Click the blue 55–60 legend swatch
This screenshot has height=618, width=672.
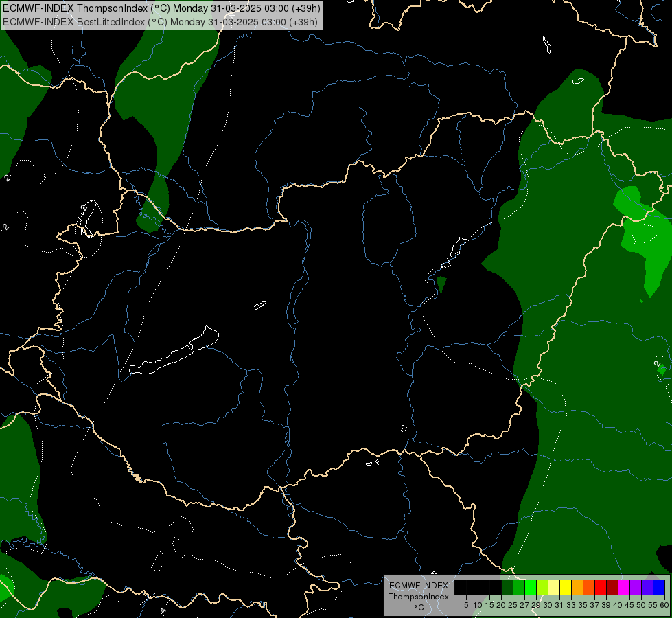[660, 588]
